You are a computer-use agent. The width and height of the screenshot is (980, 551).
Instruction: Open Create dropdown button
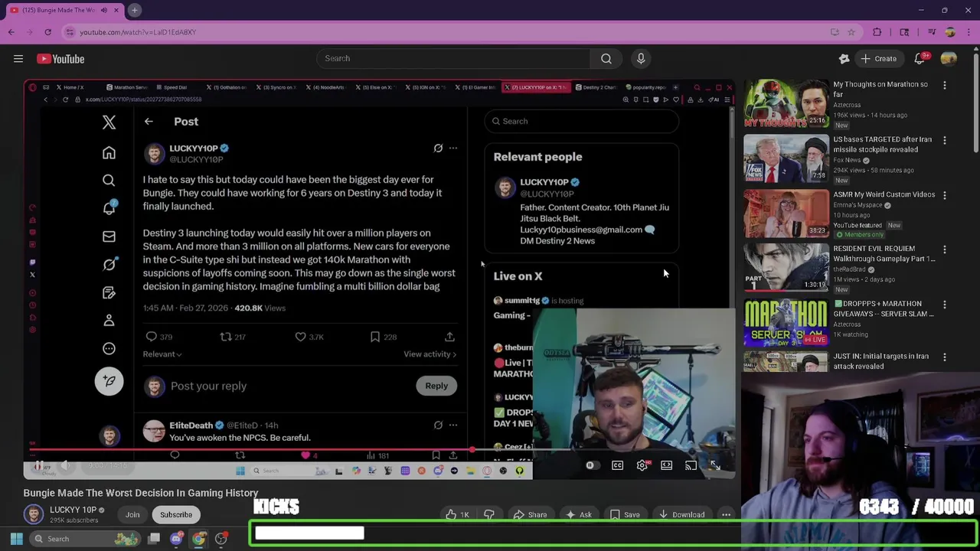click(x=878, y=59)
